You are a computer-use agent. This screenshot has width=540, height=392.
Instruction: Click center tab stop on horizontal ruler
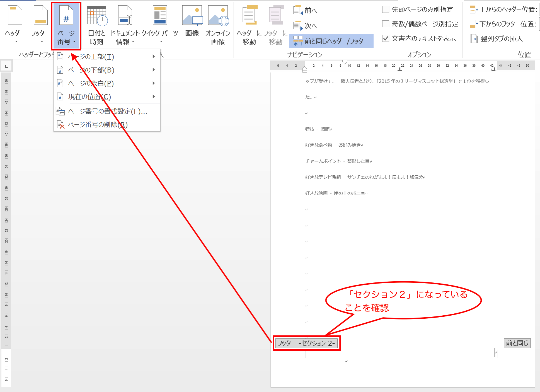[400, 69]
